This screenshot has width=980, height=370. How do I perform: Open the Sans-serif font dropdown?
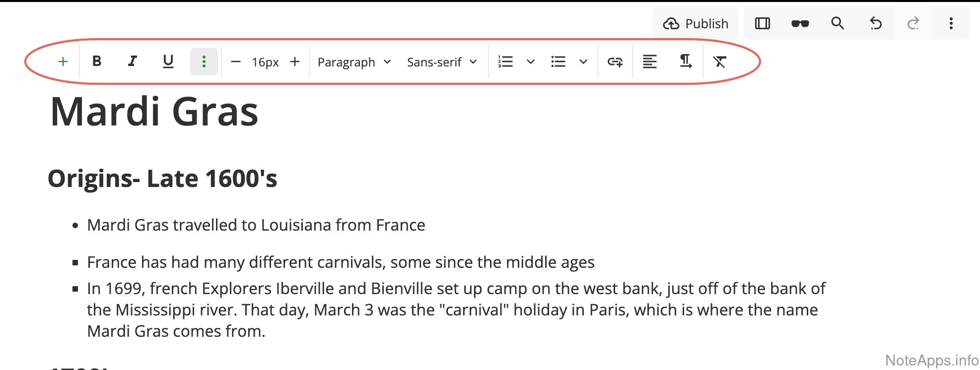point(441,62)
